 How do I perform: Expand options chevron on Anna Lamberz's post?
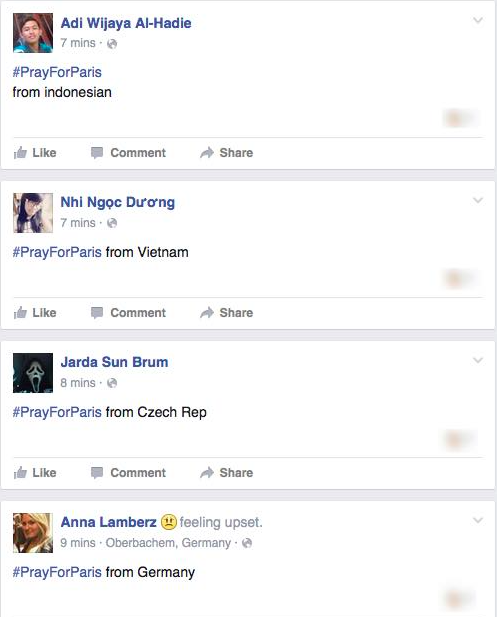click(x=478, y=520)
